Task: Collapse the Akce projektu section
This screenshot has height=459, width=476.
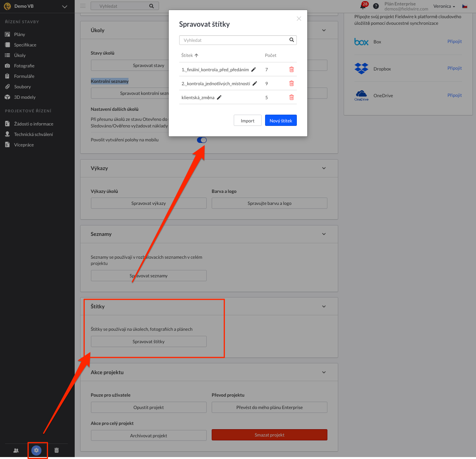Action: [324, 372]
